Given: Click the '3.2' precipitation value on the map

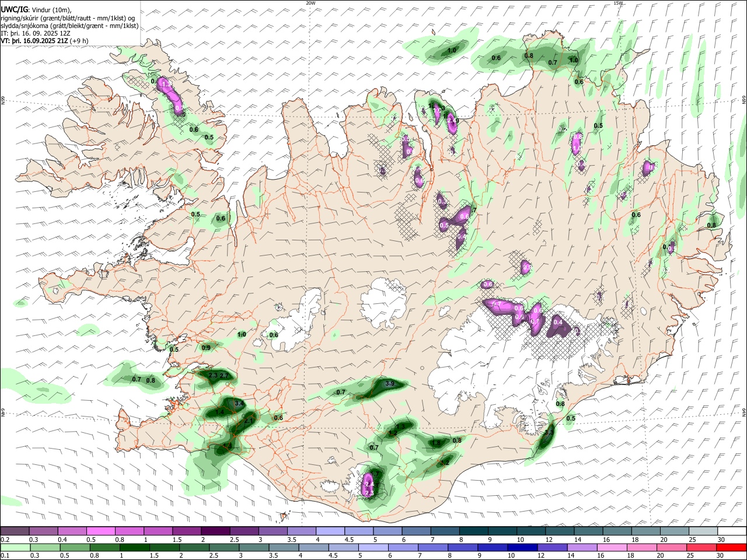Looking at the screenshot, I should [445, 463].
